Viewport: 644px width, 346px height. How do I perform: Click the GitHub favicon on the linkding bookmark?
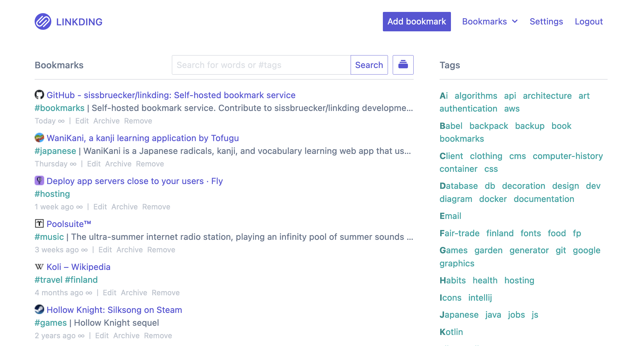[x=39, y=95]
